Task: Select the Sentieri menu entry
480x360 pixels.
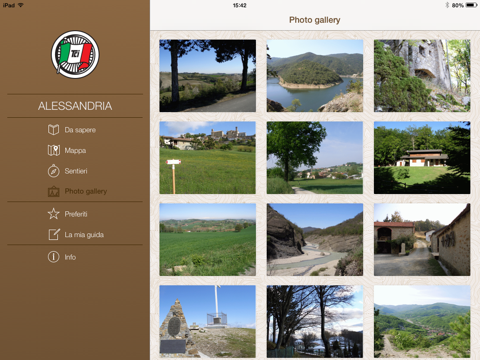Action: click(x=76, y=171)
